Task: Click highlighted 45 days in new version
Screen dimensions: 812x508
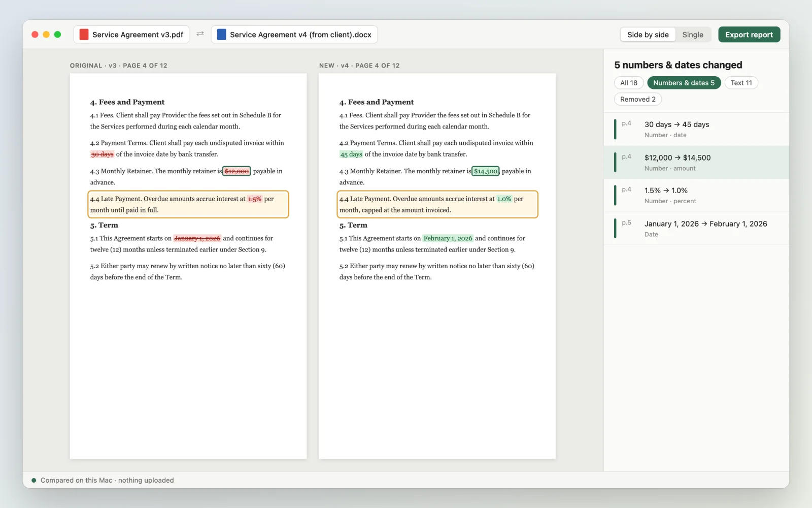Action: coord(351,154)
